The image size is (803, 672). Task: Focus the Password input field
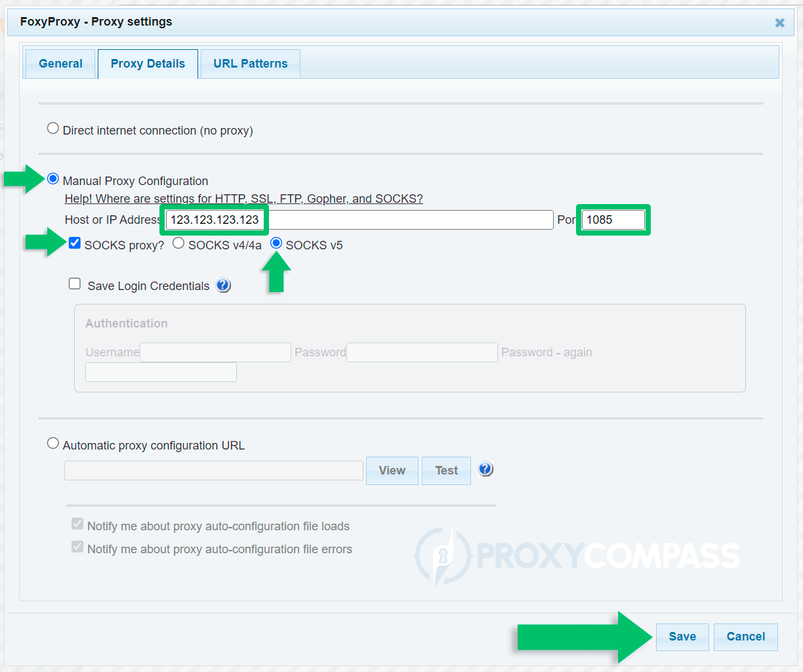pos(422,352)
